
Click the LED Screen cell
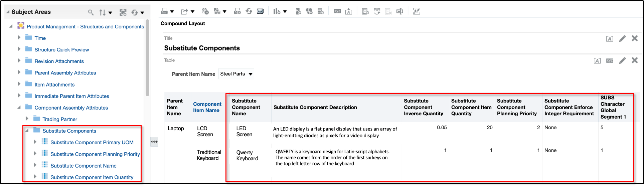244,131
